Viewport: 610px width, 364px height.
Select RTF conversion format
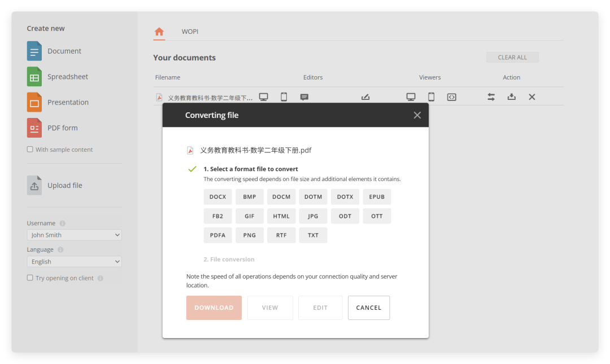click(281, 235)
